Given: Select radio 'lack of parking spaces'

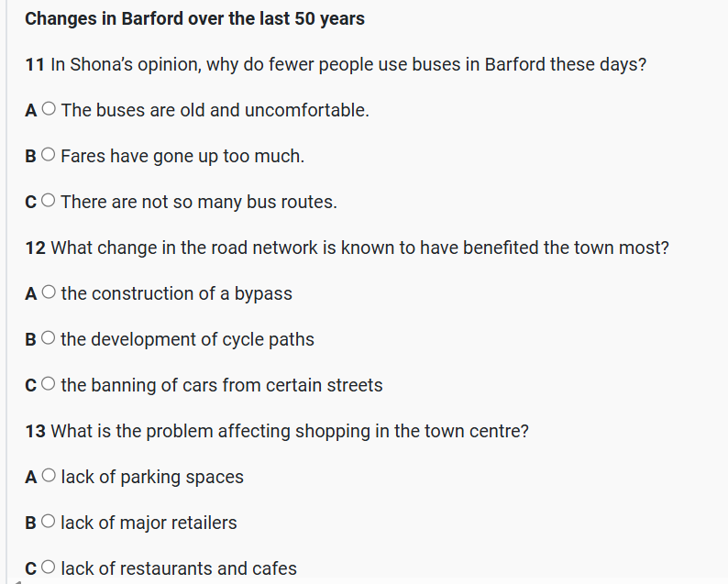Looking at the screenshot, I should pyautogui.click(x=49, y=477).
